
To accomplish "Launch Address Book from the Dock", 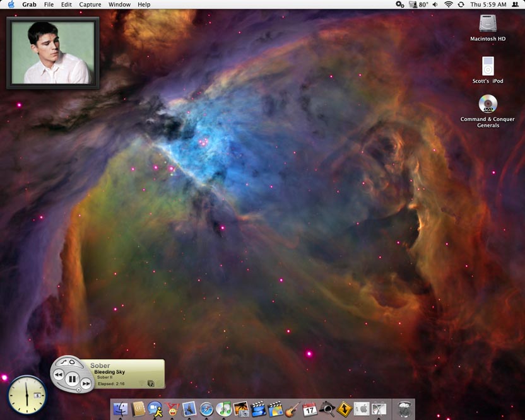I will [138, 409].
